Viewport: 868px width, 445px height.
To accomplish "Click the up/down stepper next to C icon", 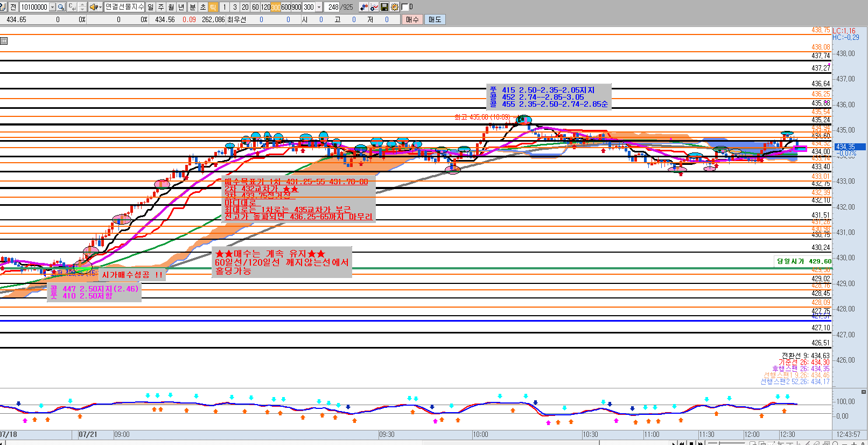I will coord(82,7).
